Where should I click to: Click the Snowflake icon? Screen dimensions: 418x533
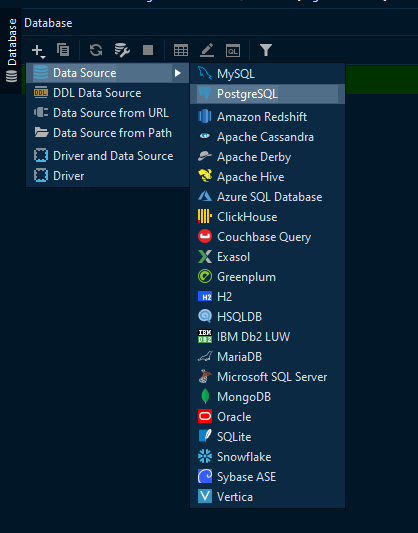point(205,456)
